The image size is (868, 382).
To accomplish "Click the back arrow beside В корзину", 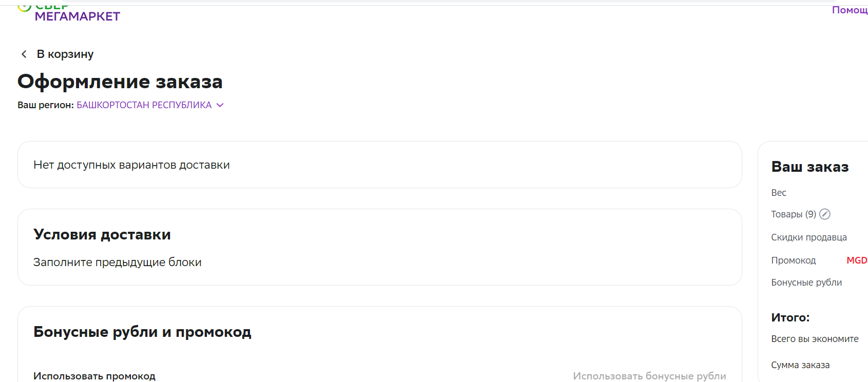I will pyautogui.click(x=24, y=54).
